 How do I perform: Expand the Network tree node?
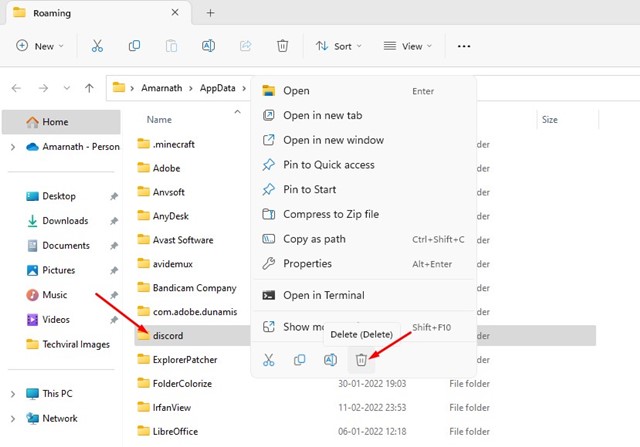(12, 419)
